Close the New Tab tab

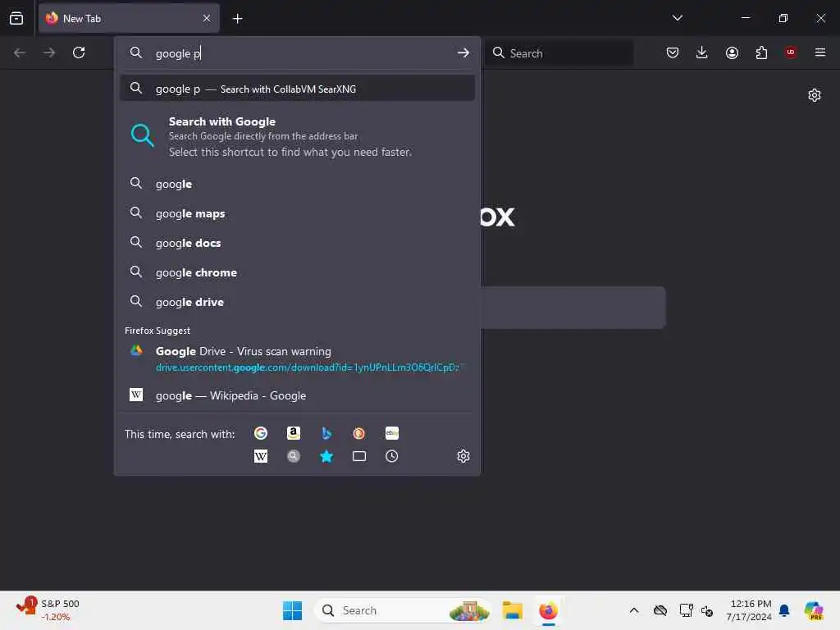[x=207, y=18]
